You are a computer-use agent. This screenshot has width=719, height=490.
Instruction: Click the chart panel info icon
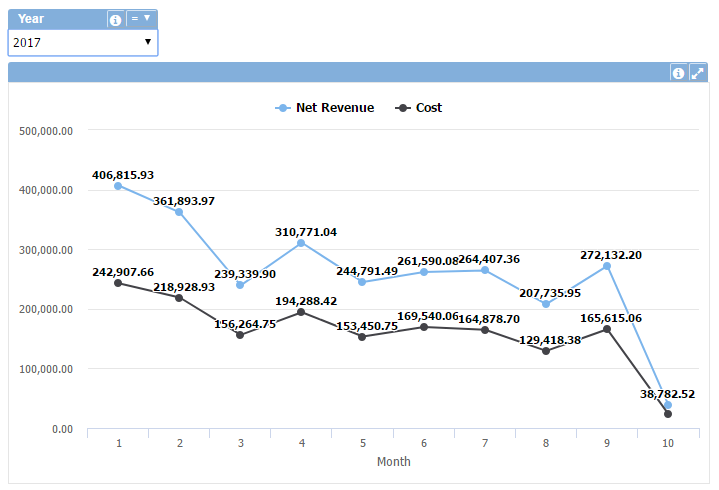(x=678, y=73)
